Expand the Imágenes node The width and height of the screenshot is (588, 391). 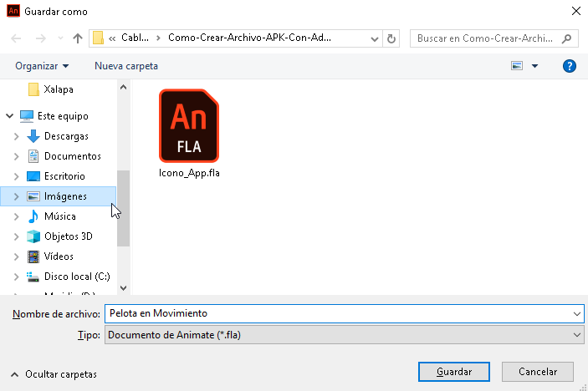16,196
